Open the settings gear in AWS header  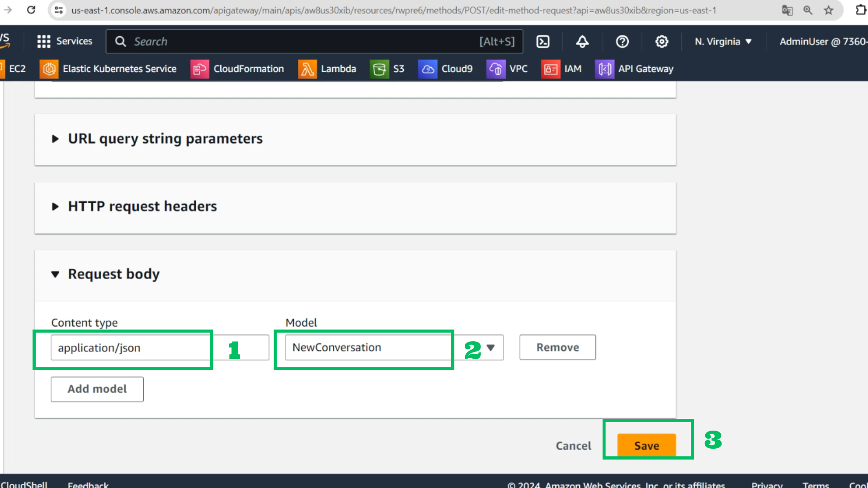click(661, 42)
